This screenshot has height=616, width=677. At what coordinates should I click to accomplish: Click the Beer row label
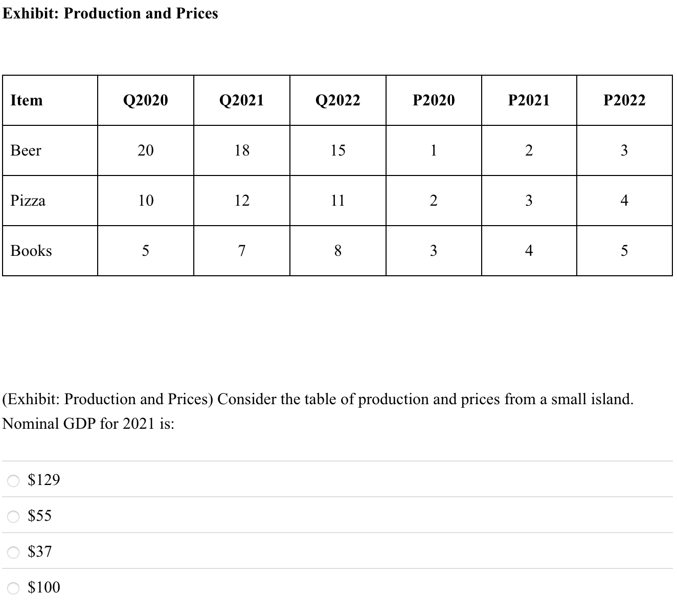[26, 150]
